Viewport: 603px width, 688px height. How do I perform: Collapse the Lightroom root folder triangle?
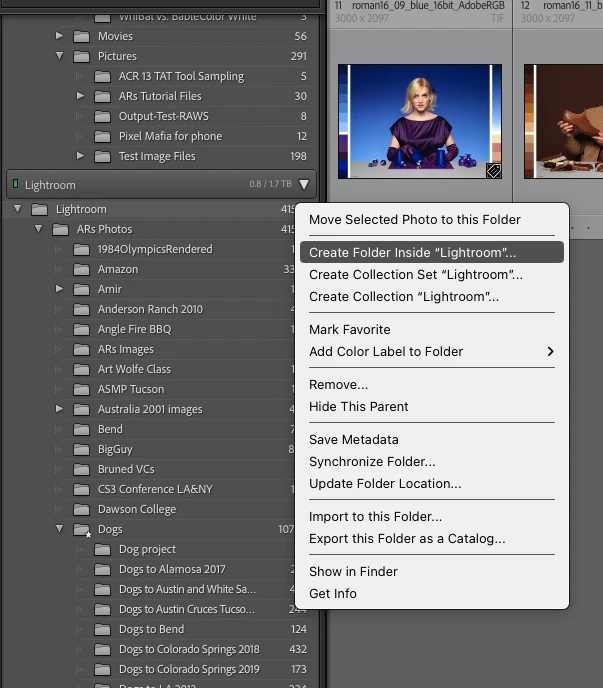pos(18,209)
